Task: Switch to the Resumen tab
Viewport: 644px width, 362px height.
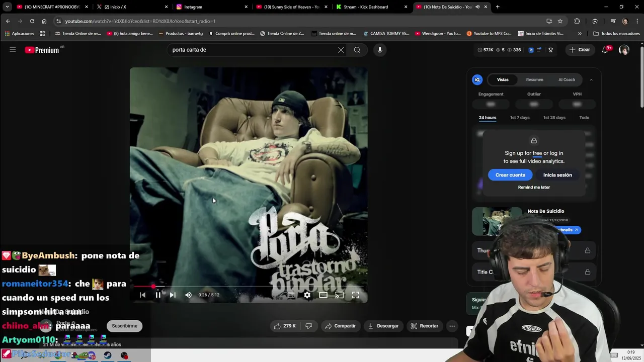Action: (x=534, y=79)
